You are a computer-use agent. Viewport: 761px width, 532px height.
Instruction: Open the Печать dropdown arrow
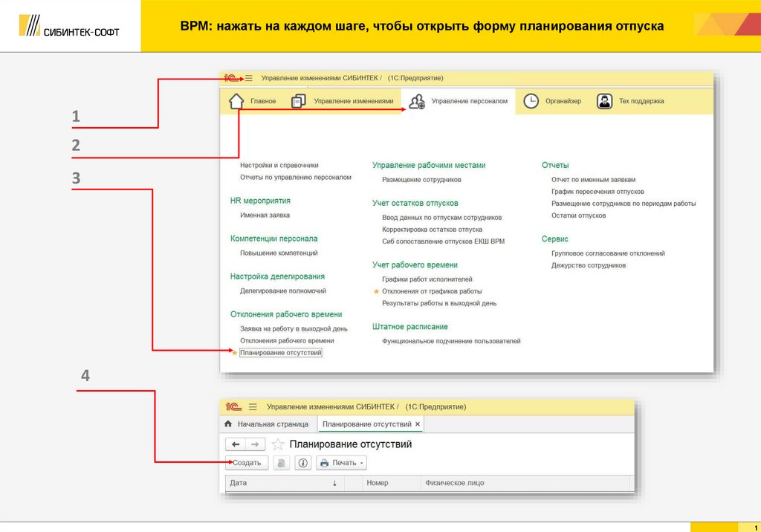[362, 463]
